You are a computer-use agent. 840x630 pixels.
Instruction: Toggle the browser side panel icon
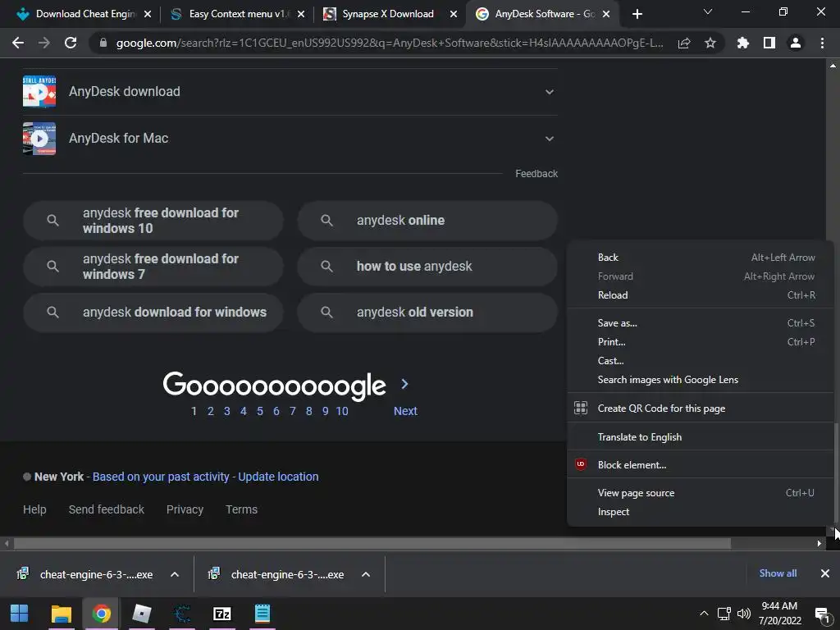[x=769, y=43]
